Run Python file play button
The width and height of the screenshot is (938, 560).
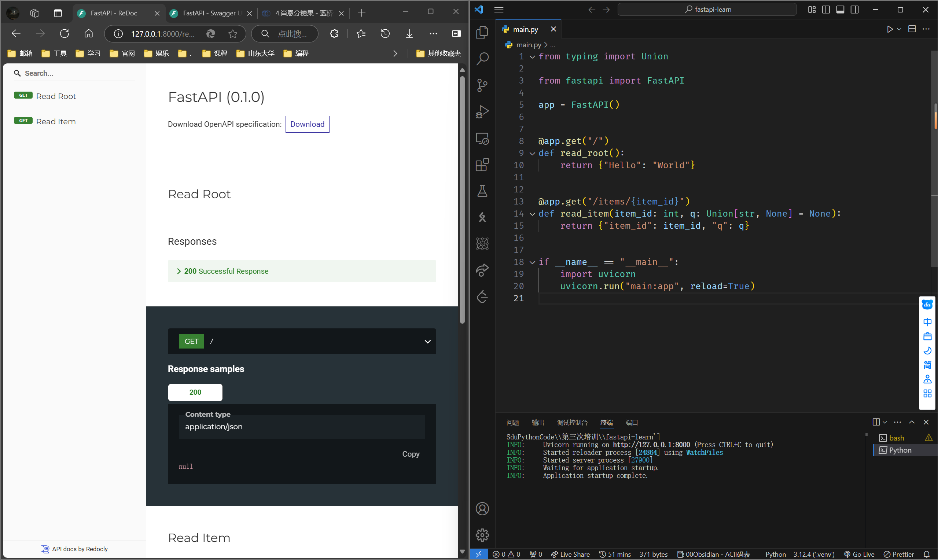[x=890, y=29]
